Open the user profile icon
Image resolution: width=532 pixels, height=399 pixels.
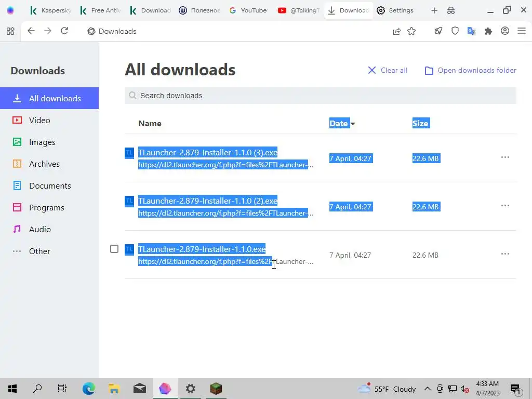click(x=505, y=31)
